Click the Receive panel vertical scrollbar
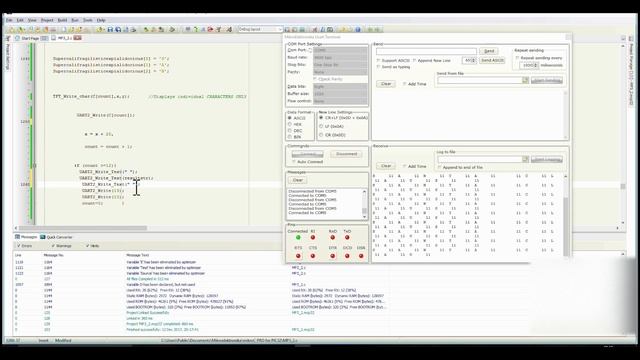640x360 pixels. point(566,216)
